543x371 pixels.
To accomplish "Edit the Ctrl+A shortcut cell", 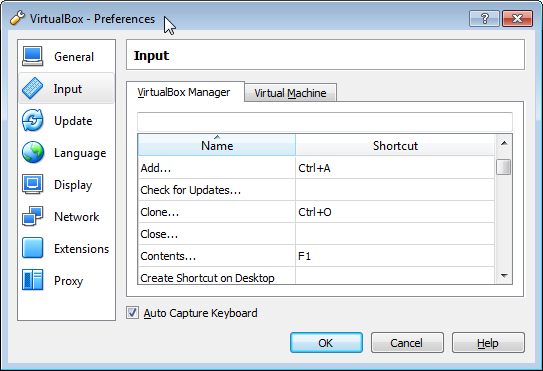I will [x=395, y=168].
